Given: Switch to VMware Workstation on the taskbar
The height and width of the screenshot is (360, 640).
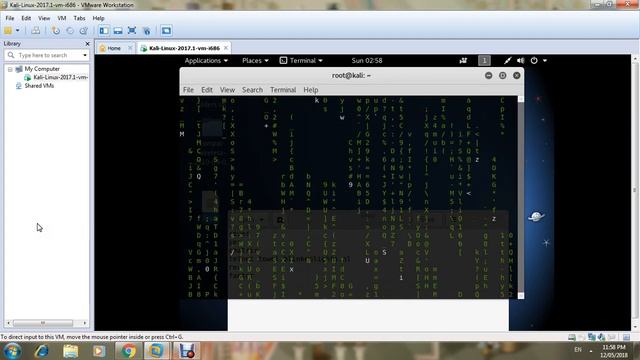Looking at the screenshot, I should pos(156,351).
